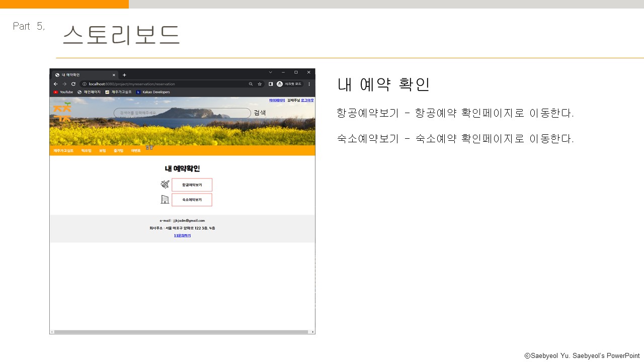This screenshot has width=644, height=362.
Task: Select the 즐기멍 menu item
Action: pos(118,150)
